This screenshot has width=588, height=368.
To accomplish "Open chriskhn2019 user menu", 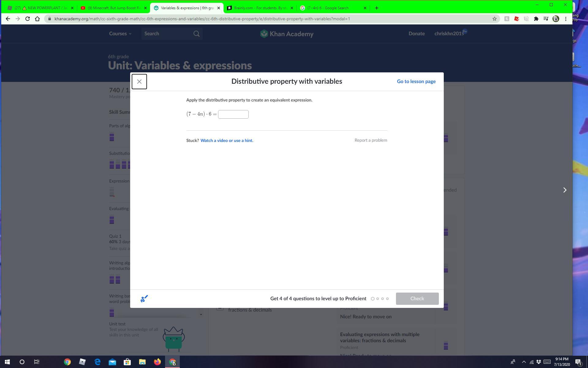I will point(449,34).
